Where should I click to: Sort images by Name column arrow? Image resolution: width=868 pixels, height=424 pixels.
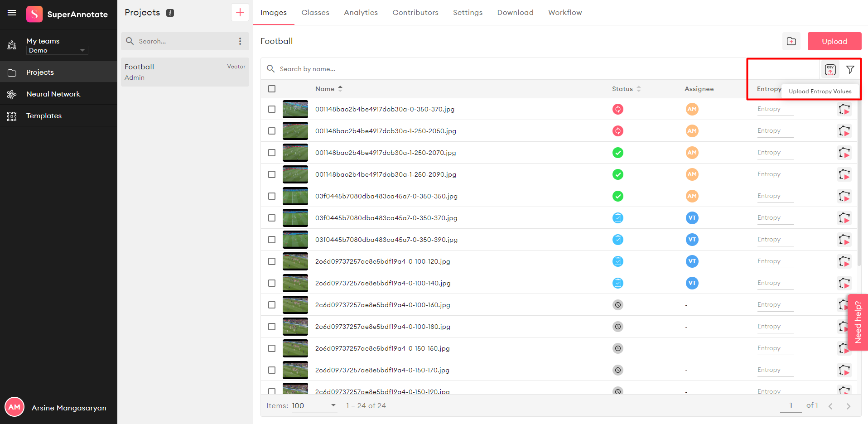click(340, 89)
